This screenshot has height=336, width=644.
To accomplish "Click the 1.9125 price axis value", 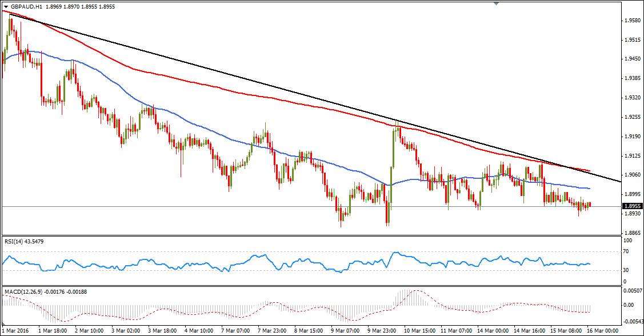I will click(633, 155).
